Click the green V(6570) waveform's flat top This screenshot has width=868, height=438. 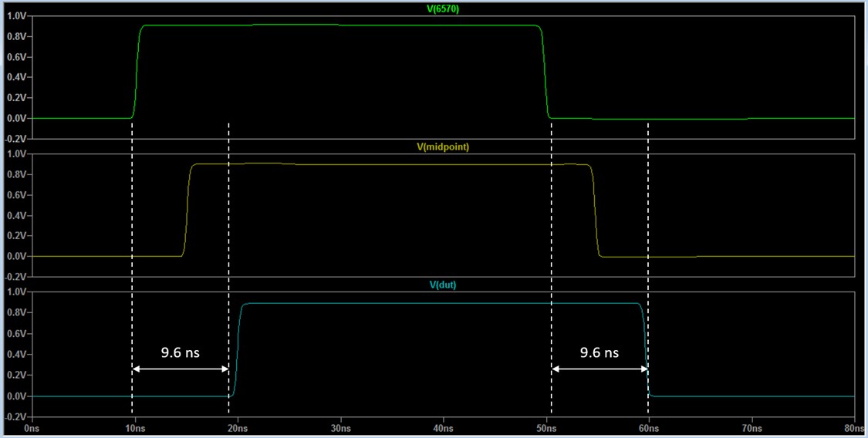tap(339, 25)
